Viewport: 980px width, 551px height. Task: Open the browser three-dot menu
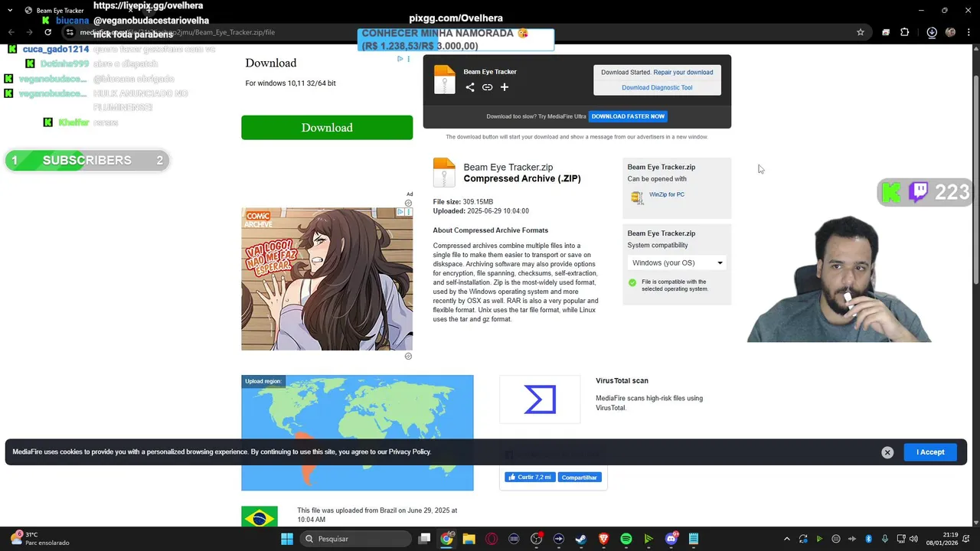pos(969,32)
